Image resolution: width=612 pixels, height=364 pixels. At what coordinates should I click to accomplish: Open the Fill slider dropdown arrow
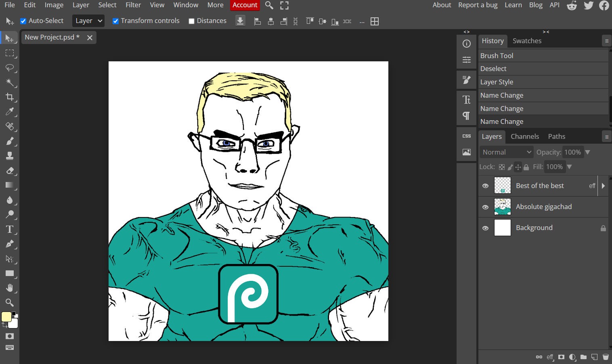click(x=569, y=167)
